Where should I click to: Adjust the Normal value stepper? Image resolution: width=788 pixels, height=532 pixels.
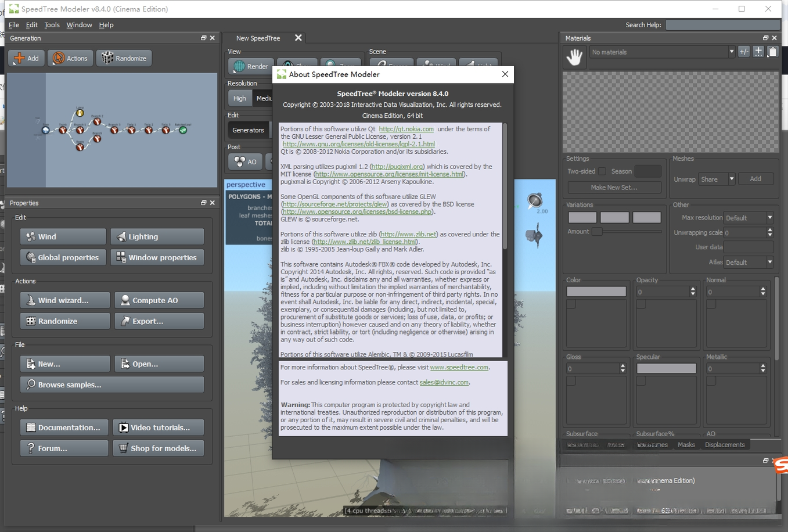(763, 292)
